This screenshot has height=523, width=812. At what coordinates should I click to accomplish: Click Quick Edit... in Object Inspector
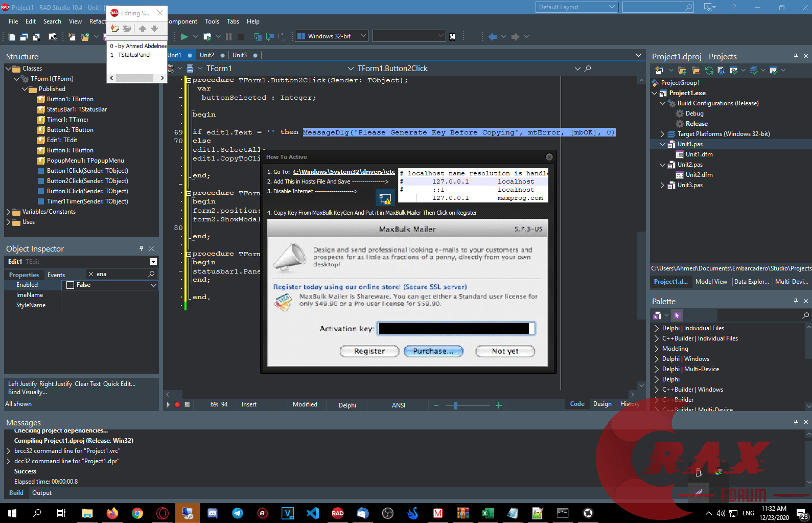pyautogui.click(x=120, y=384)
